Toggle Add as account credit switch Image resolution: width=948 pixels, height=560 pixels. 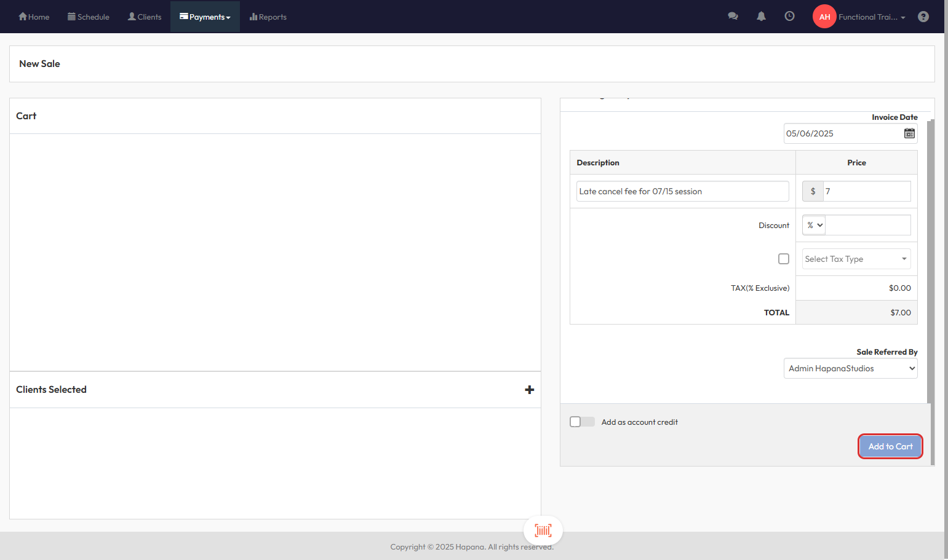[x=582, y=422]
